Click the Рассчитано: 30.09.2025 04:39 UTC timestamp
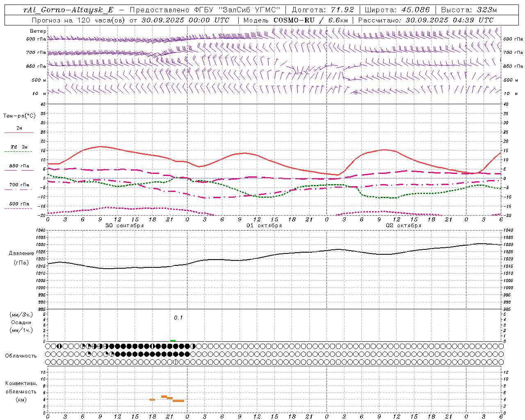This screenshot has height=420, width=525. point(426,20)
